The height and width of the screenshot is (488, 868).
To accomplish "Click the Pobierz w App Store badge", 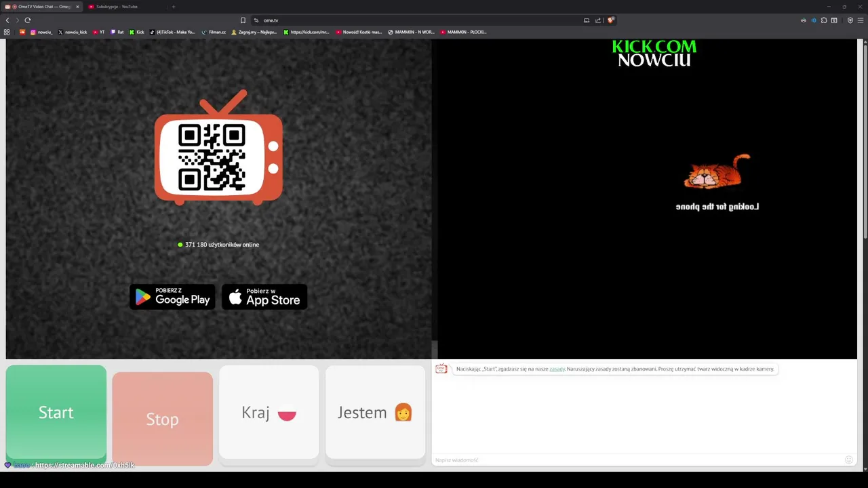I will [264, 297].
